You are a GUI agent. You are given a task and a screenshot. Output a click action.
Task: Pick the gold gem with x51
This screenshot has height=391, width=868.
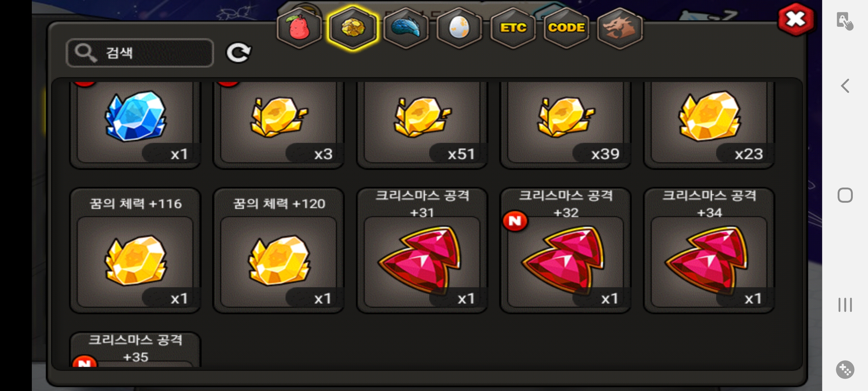click(422, 123)
